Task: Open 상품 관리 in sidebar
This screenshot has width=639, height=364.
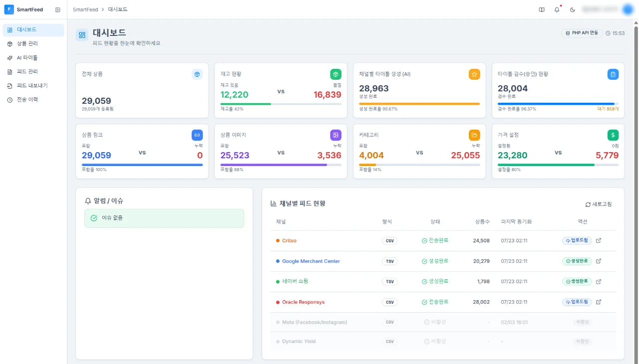Action: coord(33,44)
